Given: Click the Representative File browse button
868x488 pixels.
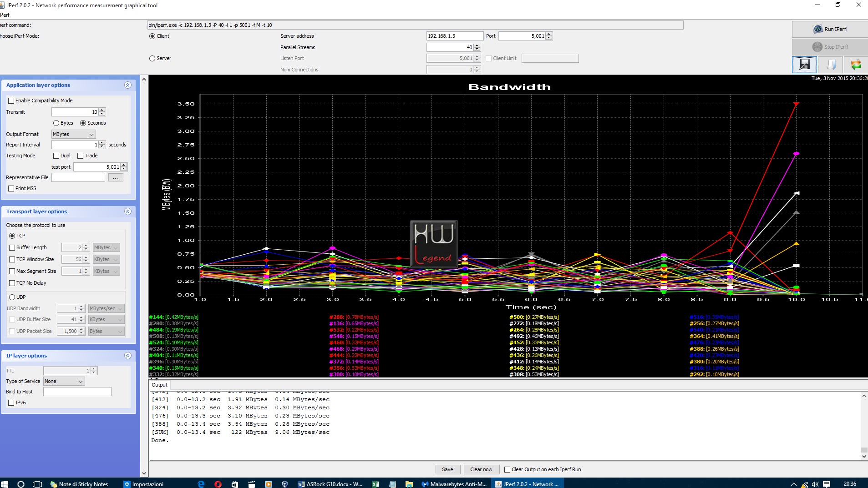Looking at the screenshot, I should [x=115, y=177].
